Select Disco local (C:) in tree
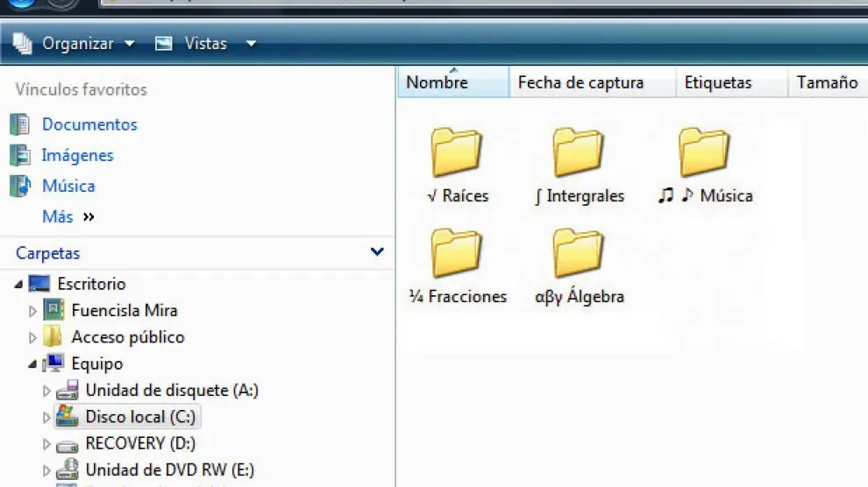Screen dimensions: 868x487 tap(139, 417)
